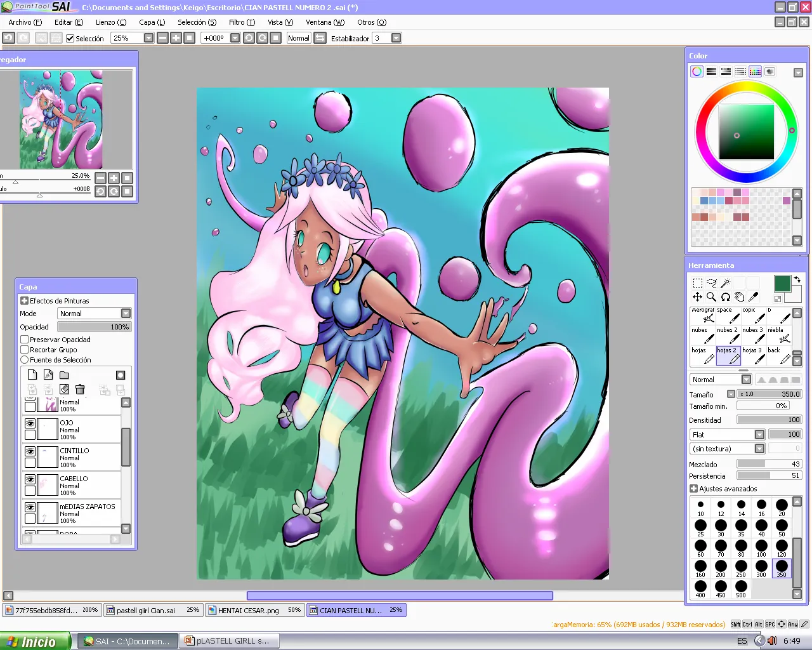Hide the mEDIAS ZAPATOS layer eye icon
The image size is (812, 650).
[30, 507]
